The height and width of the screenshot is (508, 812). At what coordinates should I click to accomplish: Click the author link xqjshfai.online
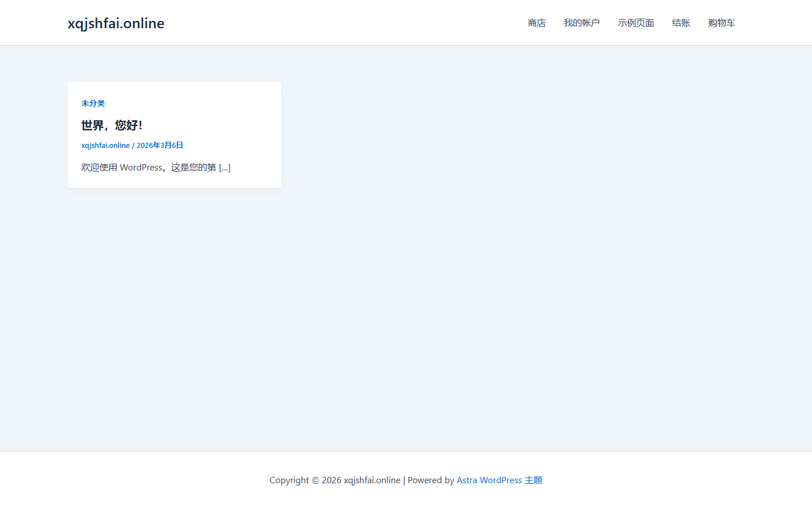coord(105,145)
